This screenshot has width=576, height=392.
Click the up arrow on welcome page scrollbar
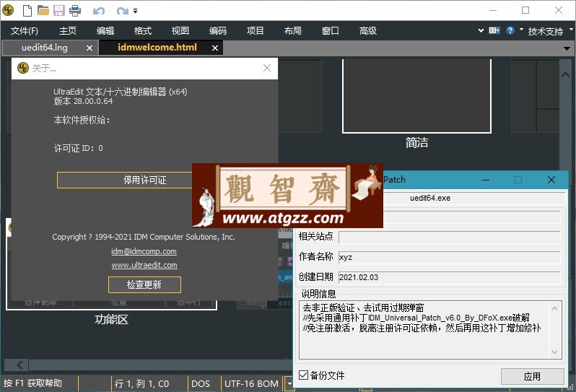point(566,74)
